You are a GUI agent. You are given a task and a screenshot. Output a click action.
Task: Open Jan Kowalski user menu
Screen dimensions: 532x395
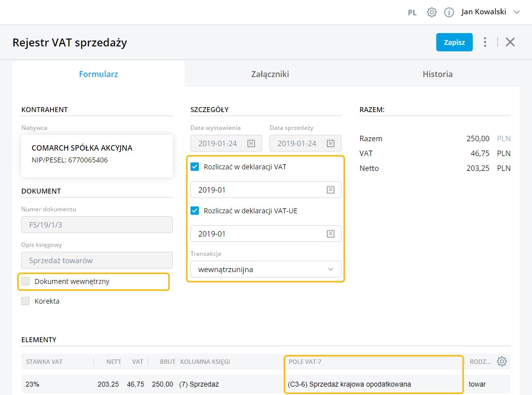point(490,12)
